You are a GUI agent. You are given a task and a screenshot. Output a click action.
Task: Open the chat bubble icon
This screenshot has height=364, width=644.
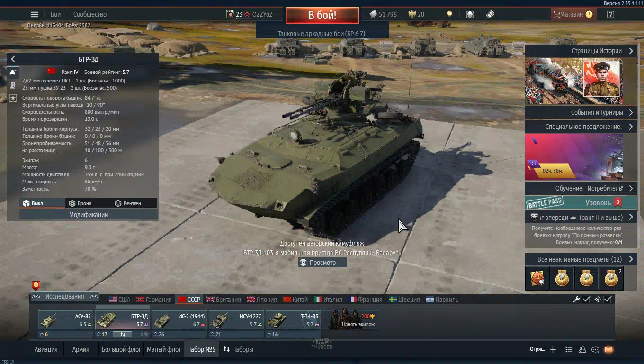coord(595,349)
